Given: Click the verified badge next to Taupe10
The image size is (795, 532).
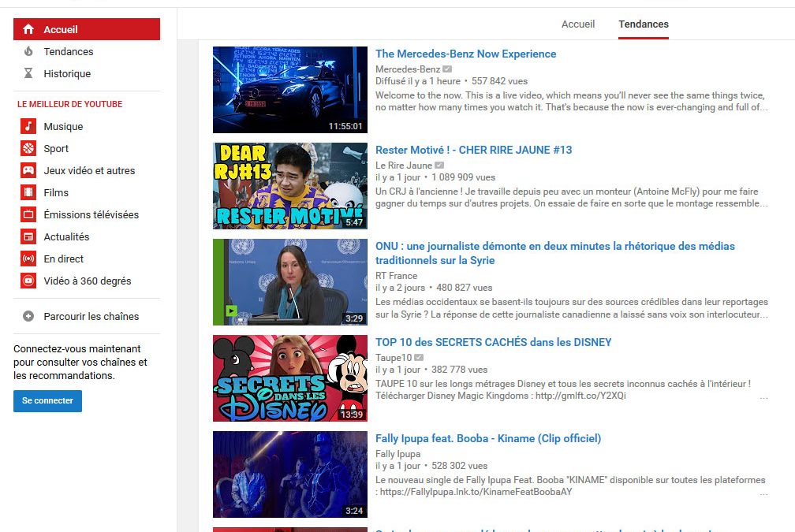Looking at the screenshot, I should [x=419, y=358].
